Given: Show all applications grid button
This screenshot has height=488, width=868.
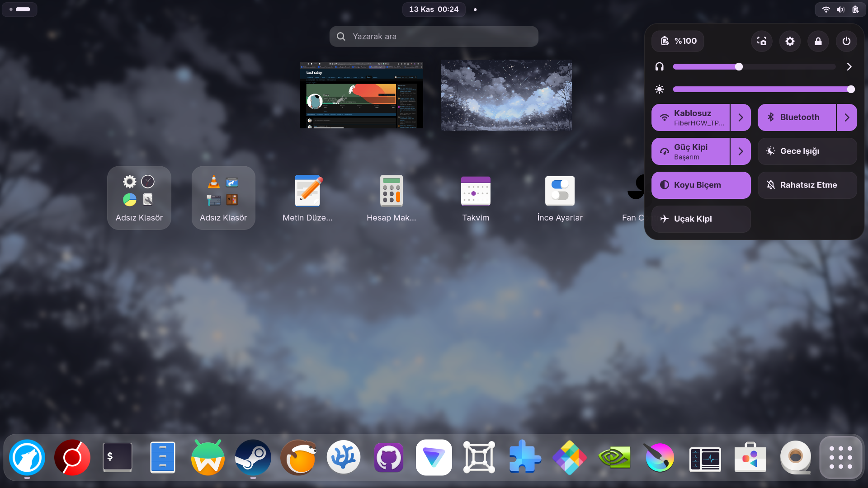Looking at the screenshot, I should (841, 457).
